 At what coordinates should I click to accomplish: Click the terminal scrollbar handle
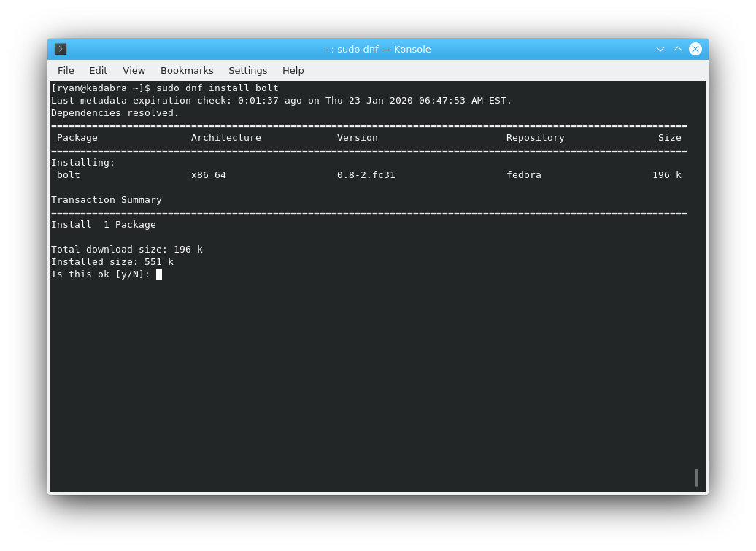696,477
